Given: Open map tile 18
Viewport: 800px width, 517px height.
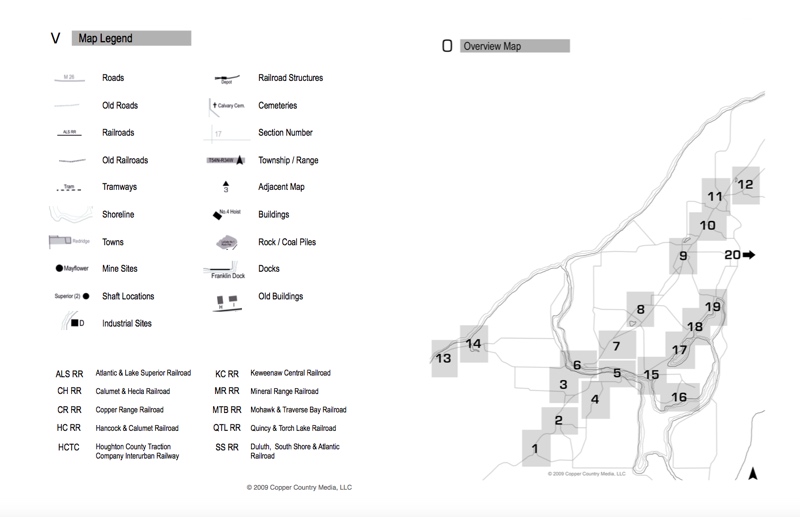Looking at the screenshot, I should [x=696, y=327].
